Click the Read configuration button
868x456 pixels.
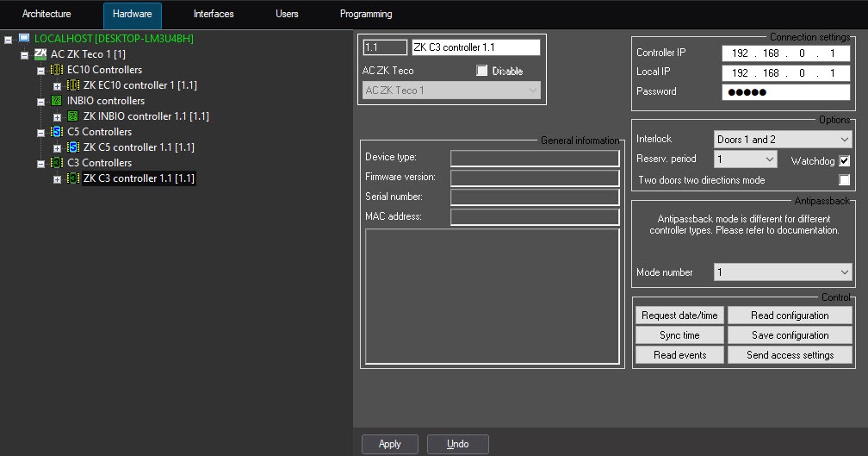pos(790,315)
